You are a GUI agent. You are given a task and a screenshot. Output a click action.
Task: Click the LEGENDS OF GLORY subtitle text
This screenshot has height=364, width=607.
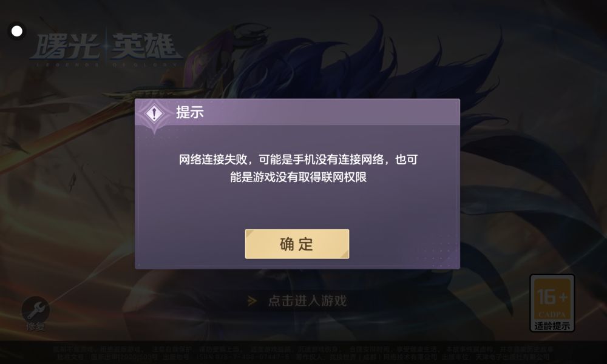point(106,64)
